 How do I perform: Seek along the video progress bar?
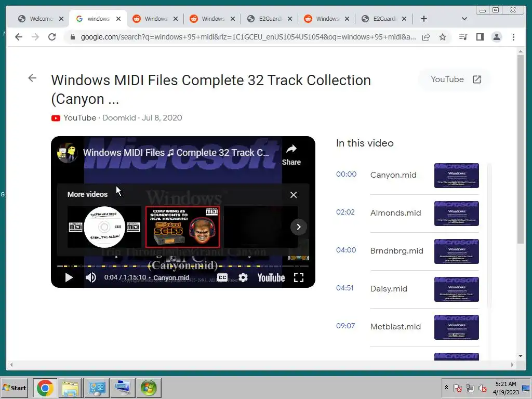[183, 267]
